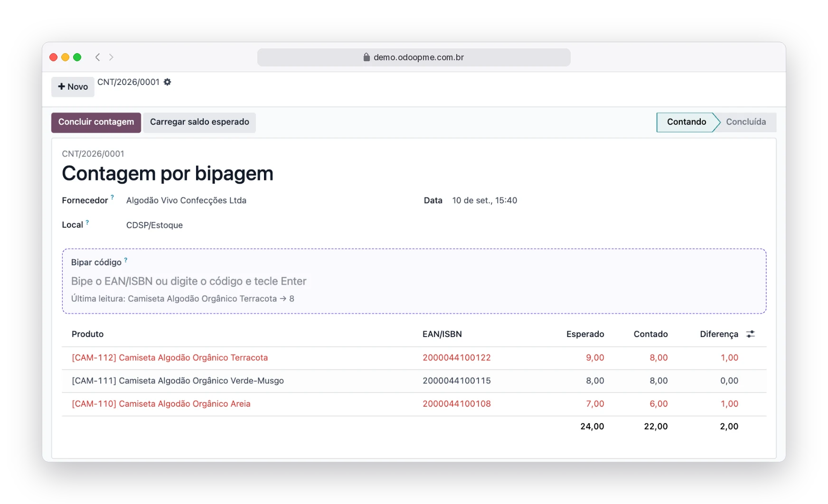Click the demo.odoopme.com.br address bar
This screenshot has height=504, width=828.
tap(414, 57)
